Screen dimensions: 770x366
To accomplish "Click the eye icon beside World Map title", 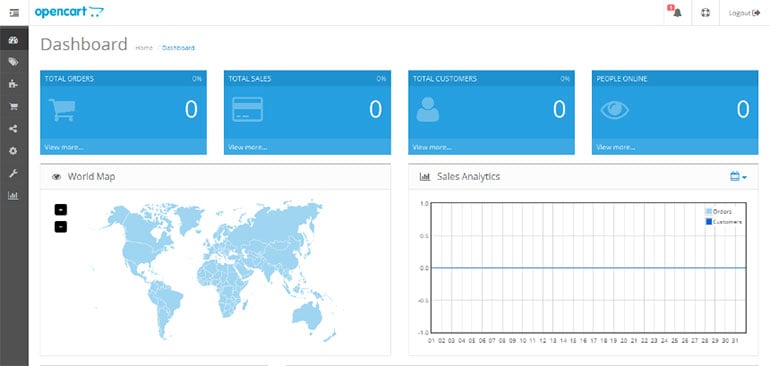I will pyautogui.click(x=56, y=177).
